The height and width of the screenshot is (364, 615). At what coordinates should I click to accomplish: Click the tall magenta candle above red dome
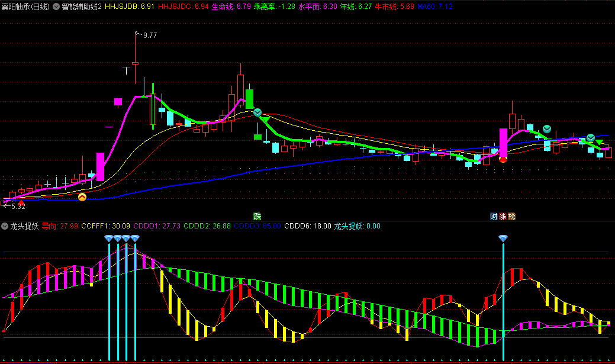point(503,143)
